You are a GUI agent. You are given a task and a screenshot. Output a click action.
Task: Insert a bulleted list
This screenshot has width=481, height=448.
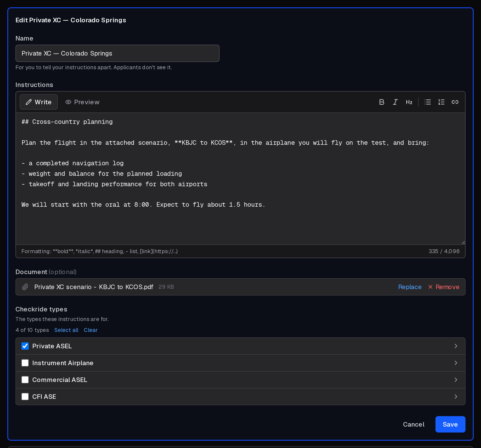[427, 102]
